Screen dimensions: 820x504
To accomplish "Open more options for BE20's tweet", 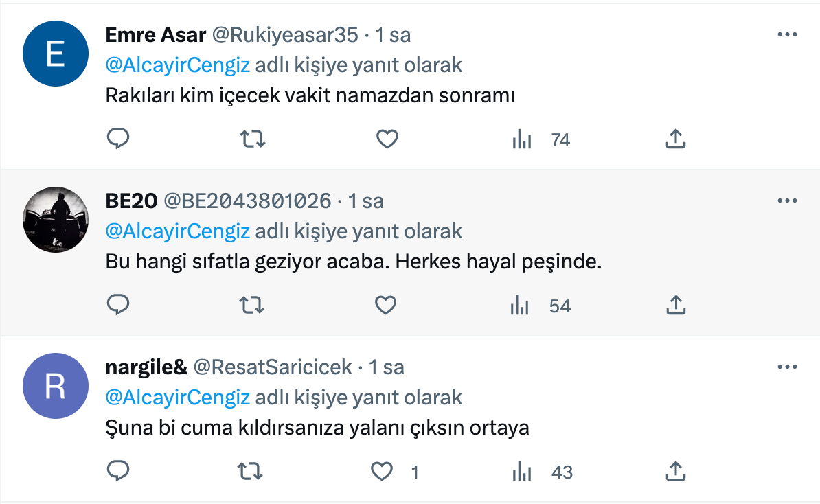I will click(x=787, y=201).
